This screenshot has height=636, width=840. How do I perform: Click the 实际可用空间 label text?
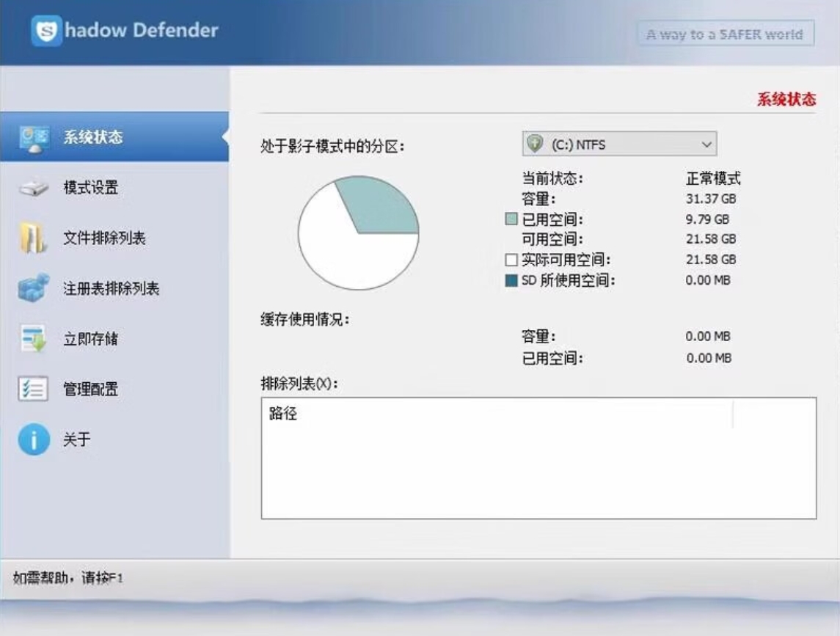566,260
